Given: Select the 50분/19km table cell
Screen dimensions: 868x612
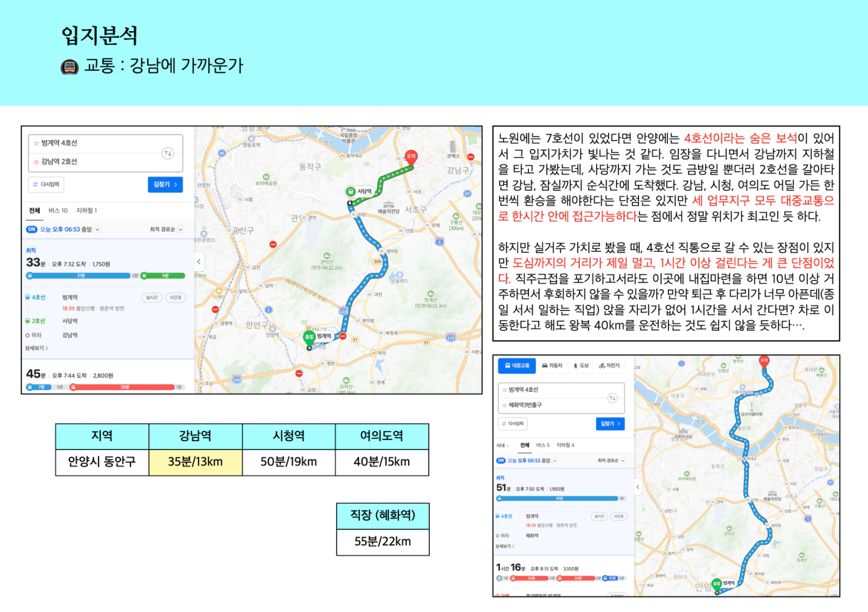Looking at the screenshot, I should click(x=289, y=462).
